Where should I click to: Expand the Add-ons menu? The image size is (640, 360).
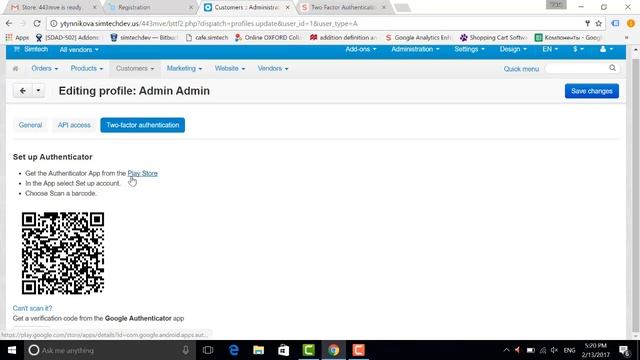(x=360, y=49)
